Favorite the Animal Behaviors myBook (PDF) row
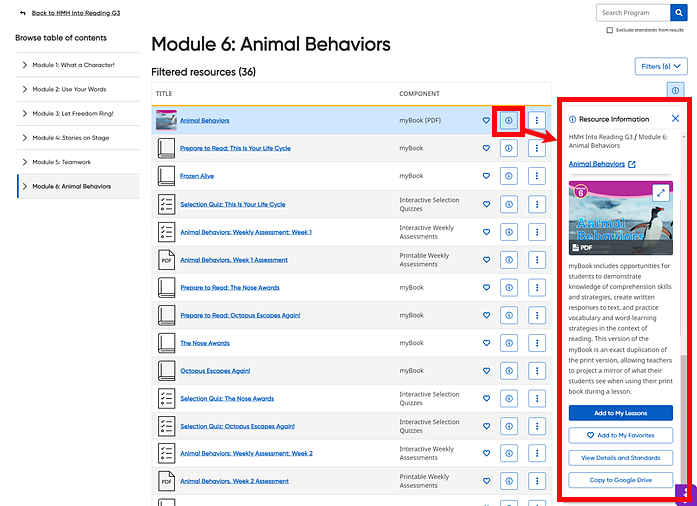This screenshot has width=697, height=506. coord(486,120)
